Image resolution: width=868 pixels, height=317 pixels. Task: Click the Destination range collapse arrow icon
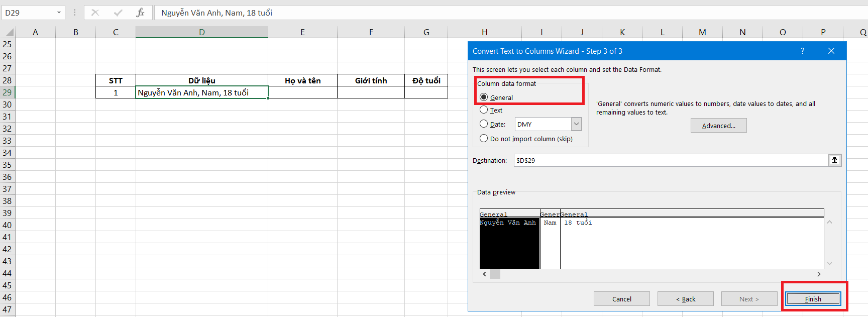834,160
